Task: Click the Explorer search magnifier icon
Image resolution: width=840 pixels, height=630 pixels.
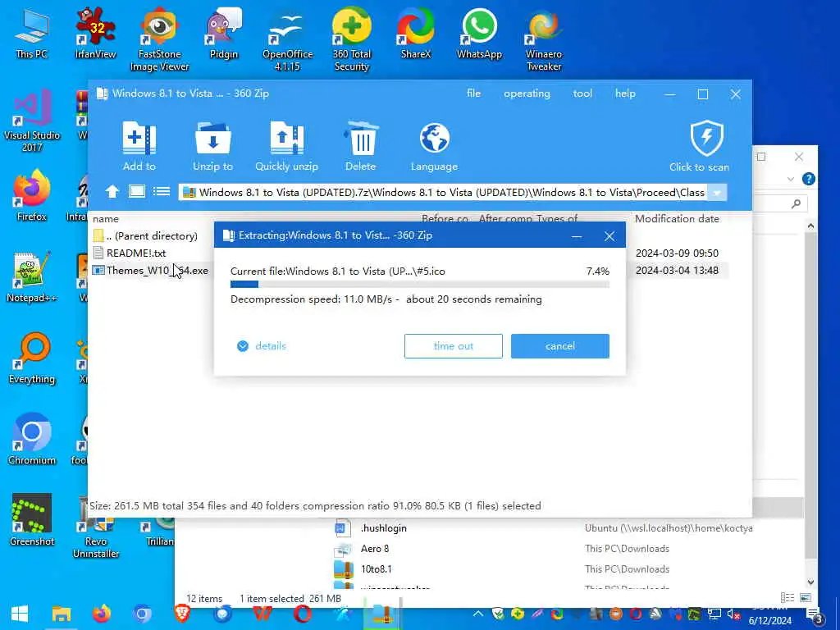Action: coord(796,203)
